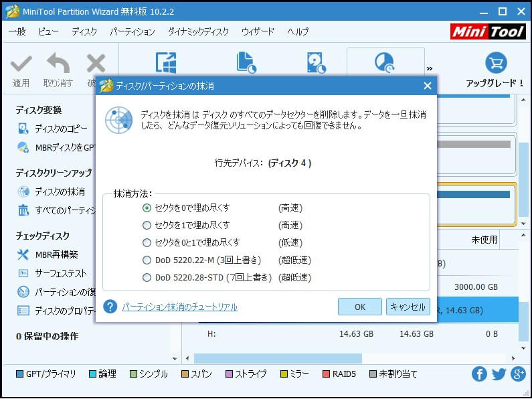
Task: Click disk map scroll up arrow
Action: pyautogui.click(x=523, y=99)
